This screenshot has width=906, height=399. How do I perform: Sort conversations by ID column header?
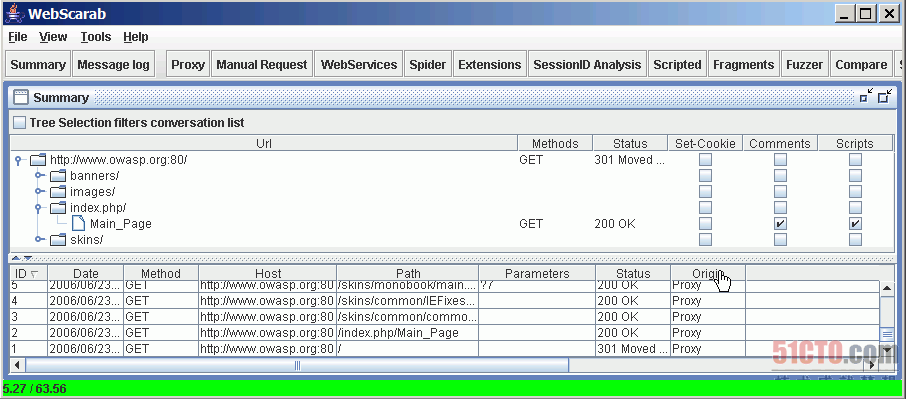[28, 274]
